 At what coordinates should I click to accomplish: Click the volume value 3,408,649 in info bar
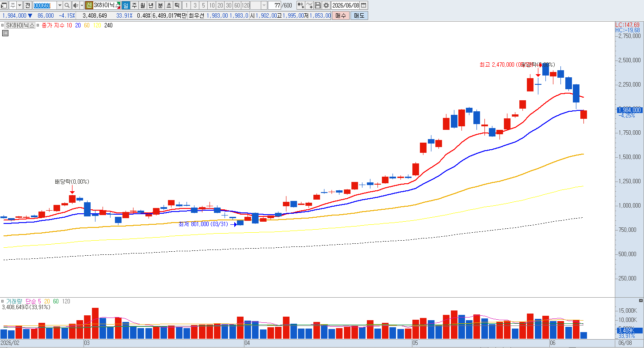[x=95, y=15]
